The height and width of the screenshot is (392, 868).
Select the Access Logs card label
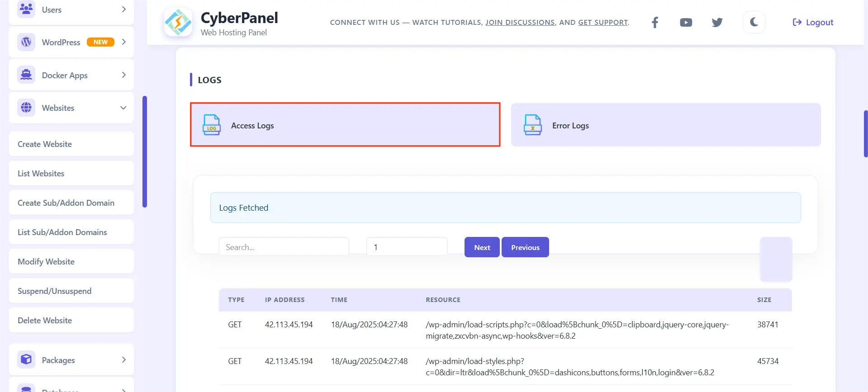[252, 126]
